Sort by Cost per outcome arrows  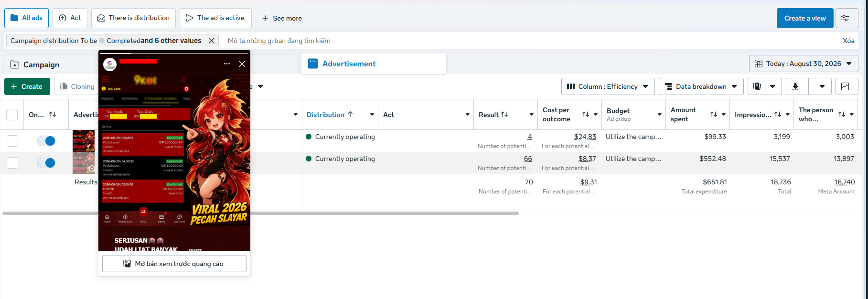586,115
